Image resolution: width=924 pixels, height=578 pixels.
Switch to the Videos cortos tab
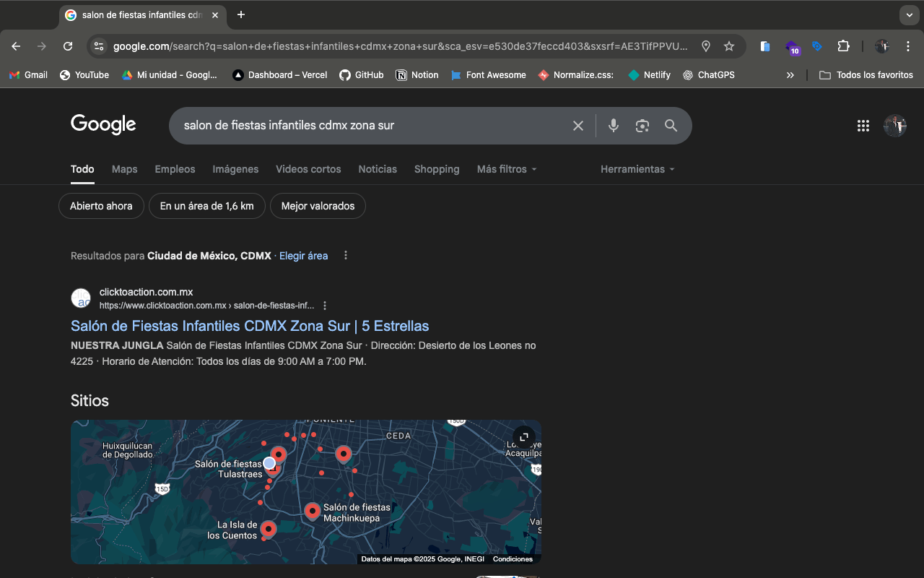coord(308,169)
